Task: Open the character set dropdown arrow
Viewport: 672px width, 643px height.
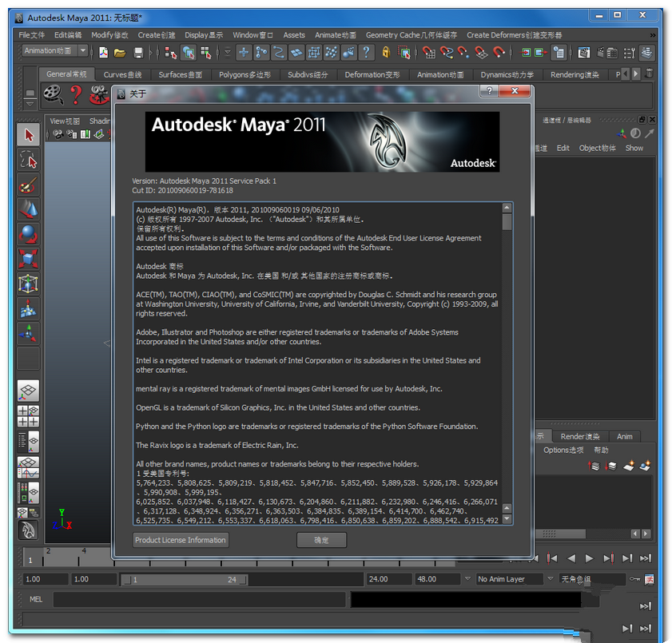Action: tap(551, 579)
